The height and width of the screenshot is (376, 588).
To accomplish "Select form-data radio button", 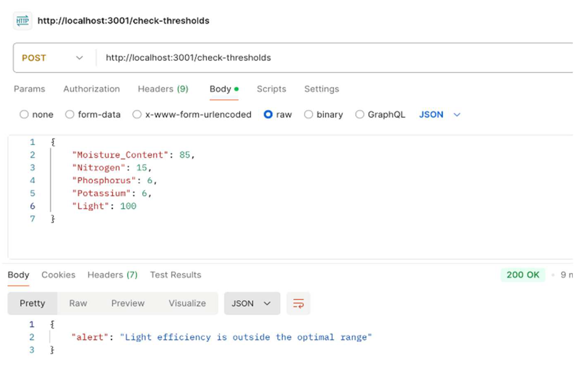I will [x=70, y=115].
